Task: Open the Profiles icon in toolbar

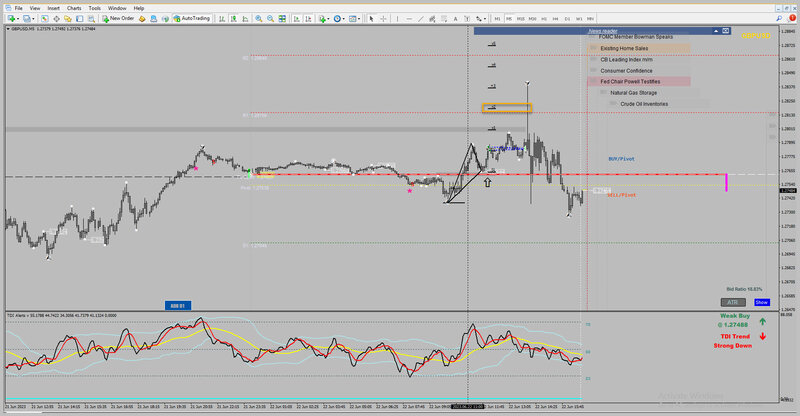Action: coord(28,18)
